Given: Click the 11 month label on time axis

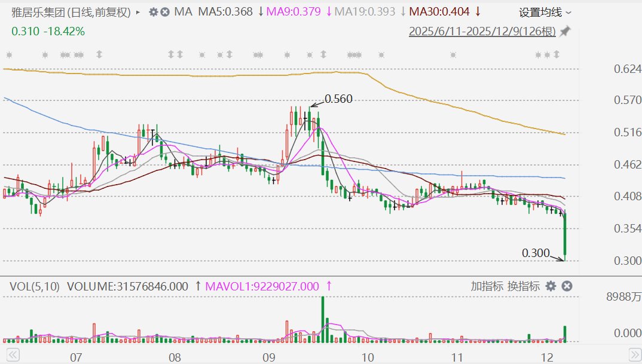Looking at the screenshot, I should pos(457,357).
